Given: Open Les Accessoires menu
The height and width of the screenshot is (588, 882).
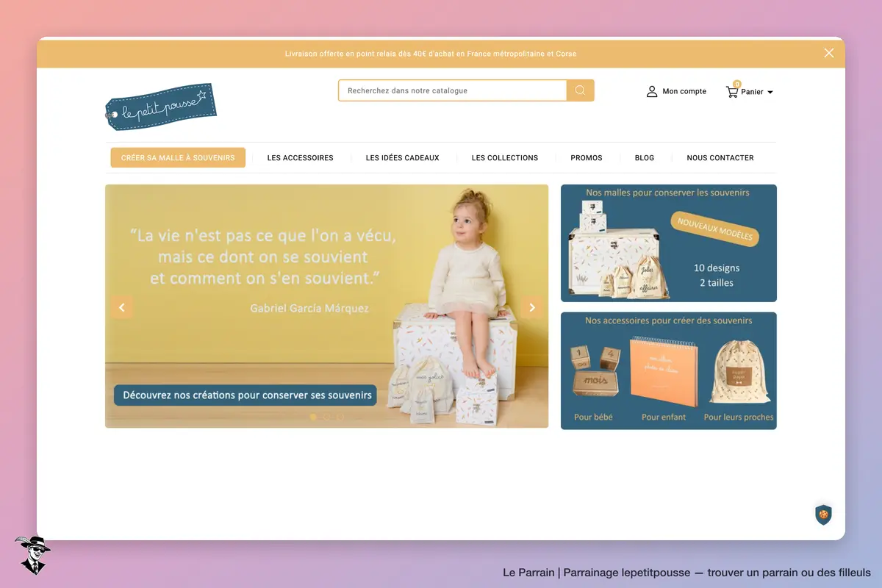Looking at the screenshot, I should (300, 158).
